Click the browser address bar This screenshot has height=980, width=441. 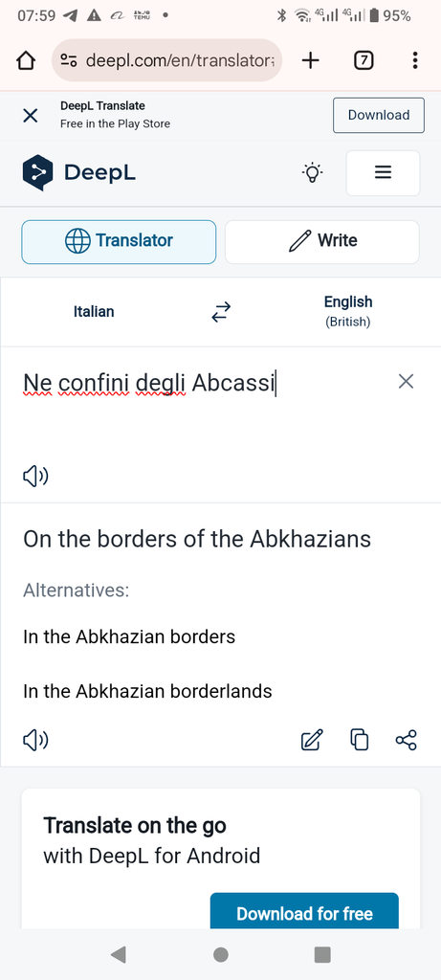167,60
